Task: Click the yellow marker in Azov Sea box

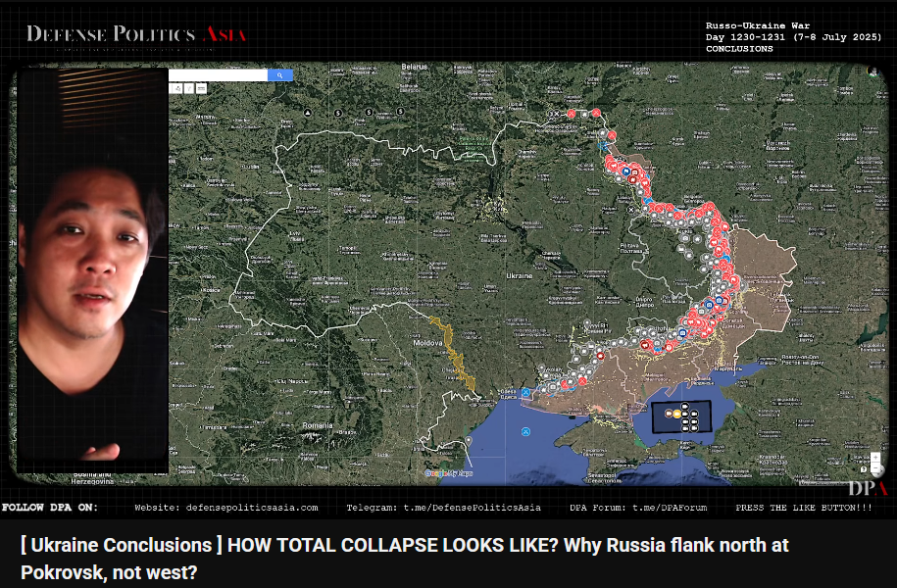Action: click(677, 415)
